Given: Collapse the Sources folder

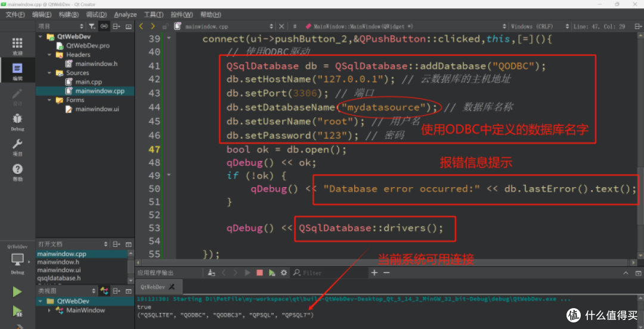Looking at the screenshot, I should [49, 73].
